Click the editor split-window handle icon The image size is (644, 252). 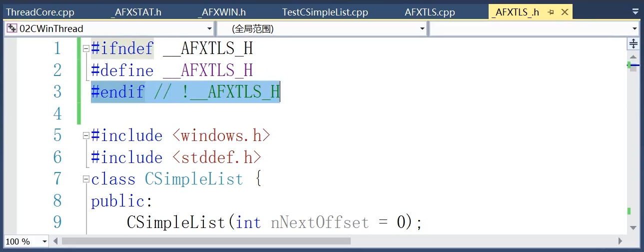[x=634, y=43]
